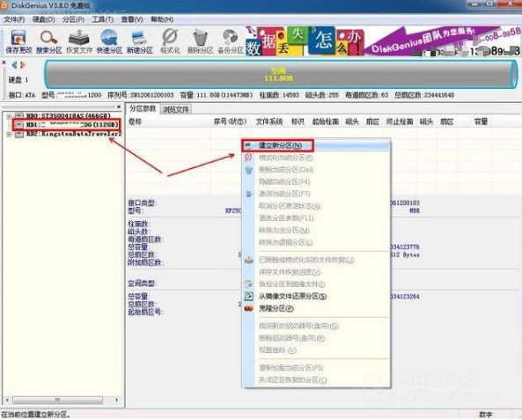522x420 pixels.
Task: Click the tree pane scrollbar right arrow
Action: click(117, 400)
